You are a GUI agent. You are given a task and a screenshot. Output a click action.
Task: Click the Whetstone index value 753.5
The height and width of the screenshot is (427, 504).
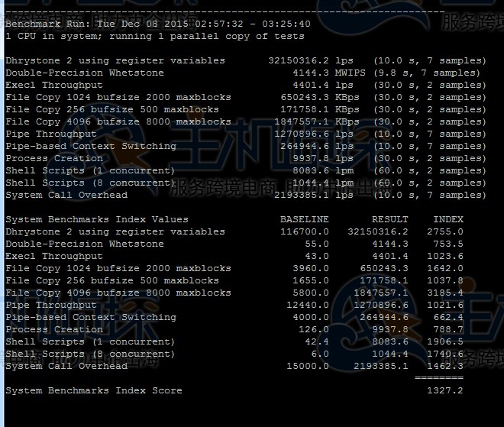[447, 244]
